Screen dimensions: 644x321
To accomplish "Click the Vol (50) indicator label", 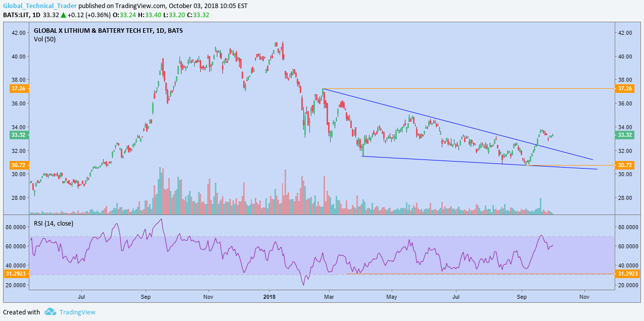I will [44, 39].
